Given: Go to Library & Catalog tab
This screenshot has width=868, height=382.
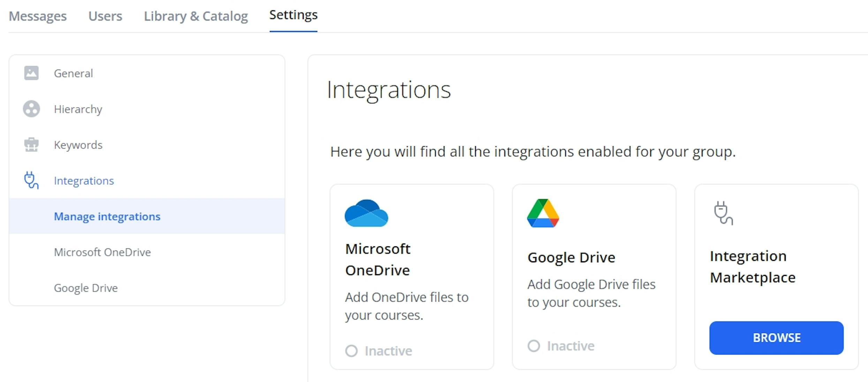Looking at the screenshot, I should (196, 16).
